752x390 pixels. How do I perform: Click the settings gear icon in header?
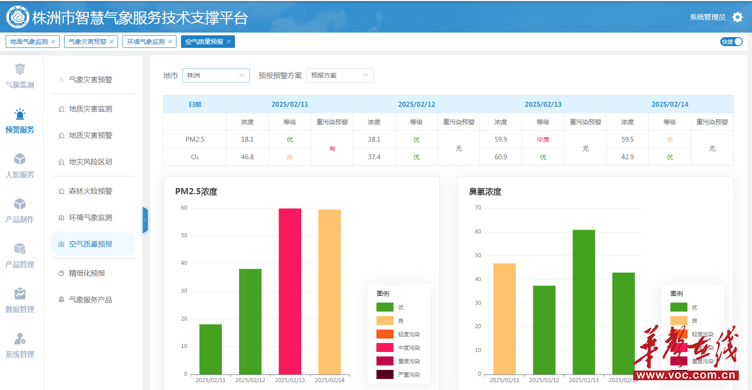coord(738,17)
